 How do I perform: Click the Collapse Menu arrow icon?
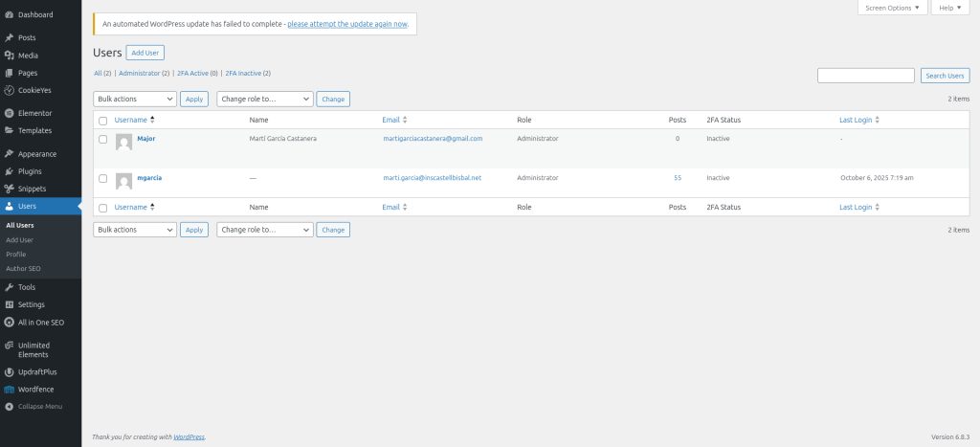(9, 407)
